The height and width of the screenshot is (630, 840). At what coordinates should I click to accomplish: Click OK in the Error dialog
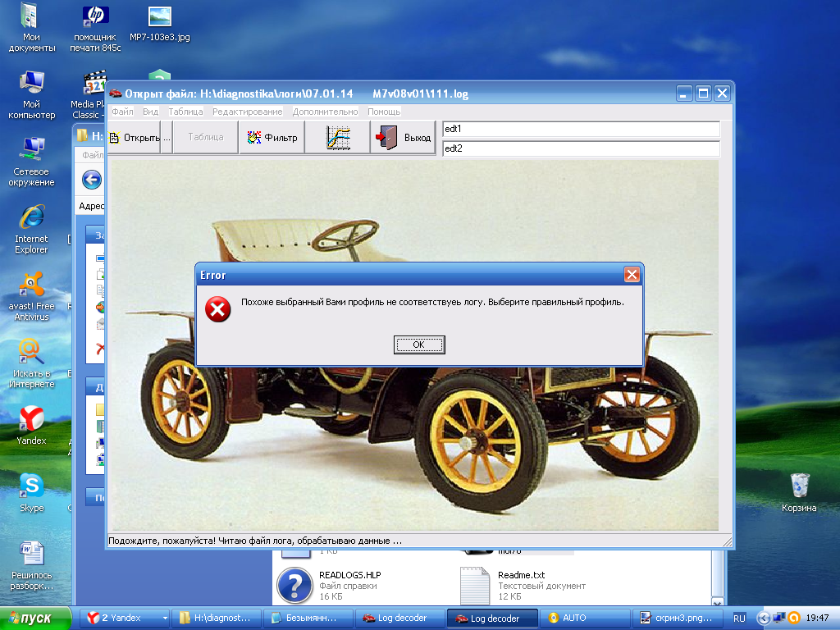419,345
